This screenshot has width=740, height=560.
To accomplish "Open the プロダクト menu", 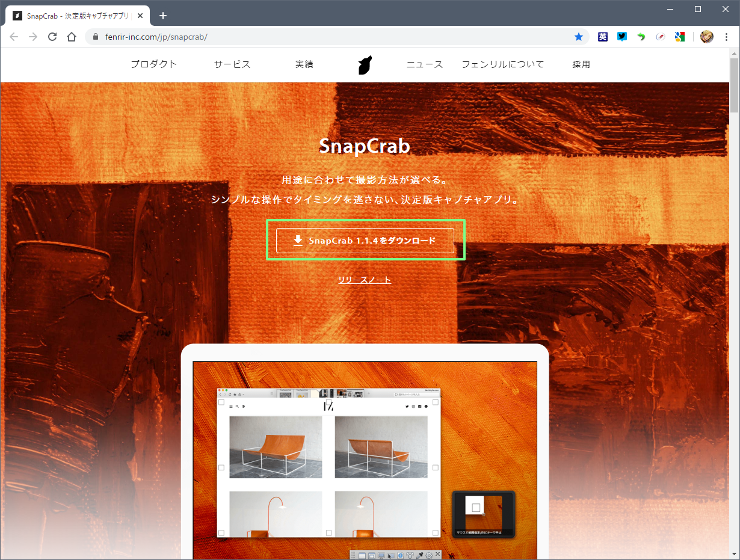I will pos(154,64).
